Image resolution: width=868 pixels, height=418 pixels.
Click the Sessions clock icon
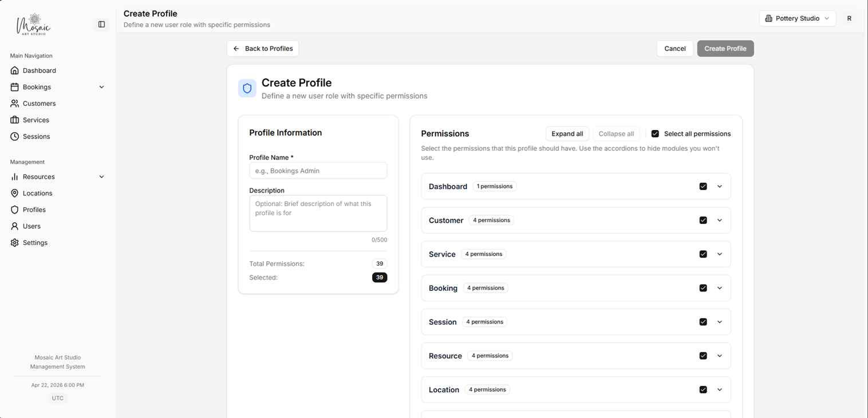tap(14, 136)
